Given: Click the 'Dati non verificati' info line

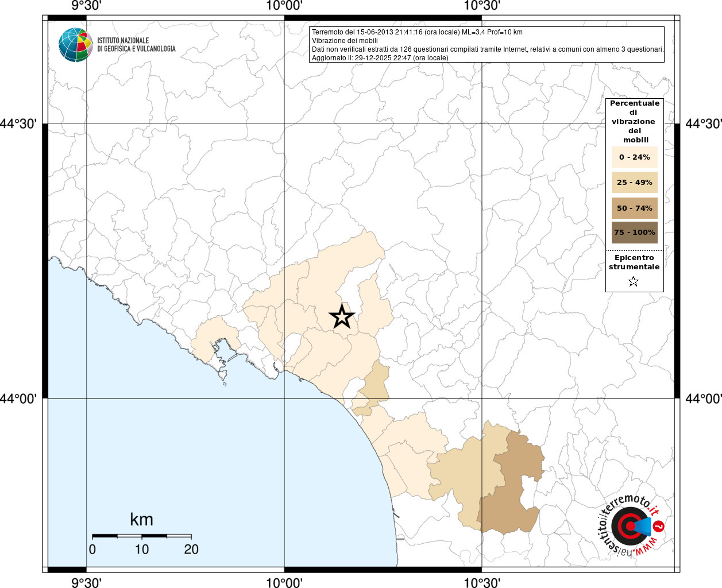Looking at the screenshot, I should click(x=488, y=49).
